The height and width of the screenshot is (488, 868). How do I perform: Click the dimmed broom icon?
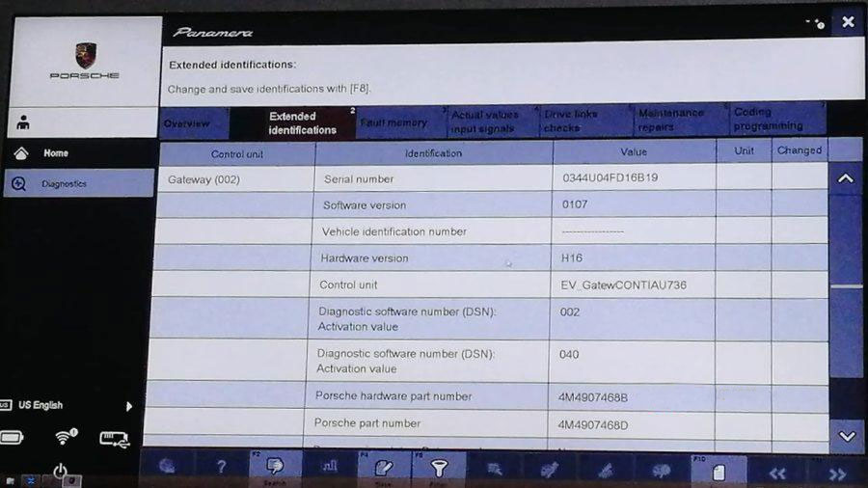pos(607,471)
